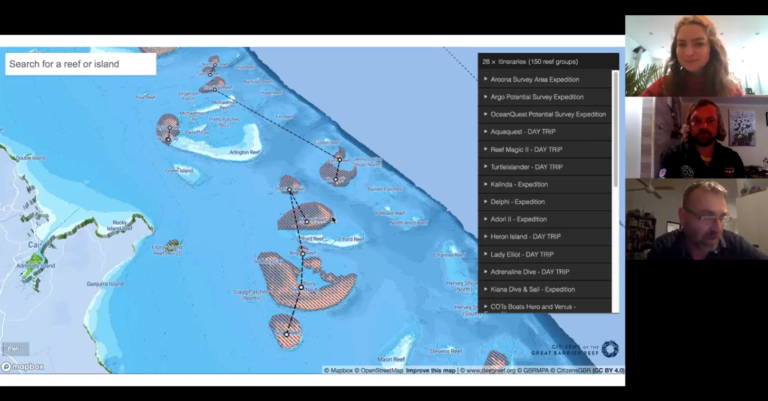Image resolution: width=768 pixels, height=401 pixels.
Task: Expand the Aquaquest - DAY TRIP itinerary
Action: [x=546, y=132]
